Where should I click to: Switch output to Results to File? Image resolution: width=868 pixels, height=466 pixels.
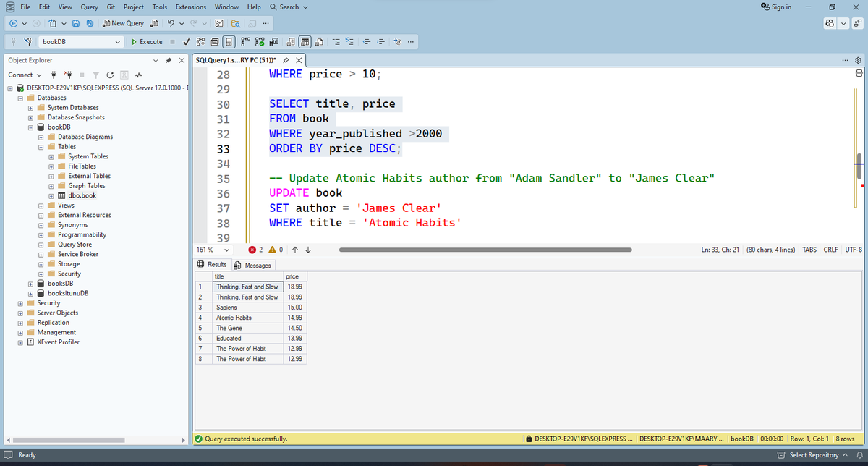click(x=319, y=41)
